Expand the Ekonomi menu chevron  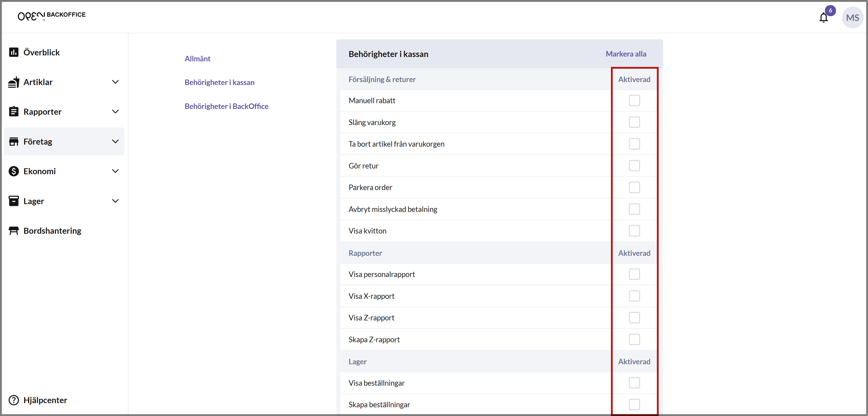(x=115, y=171)
